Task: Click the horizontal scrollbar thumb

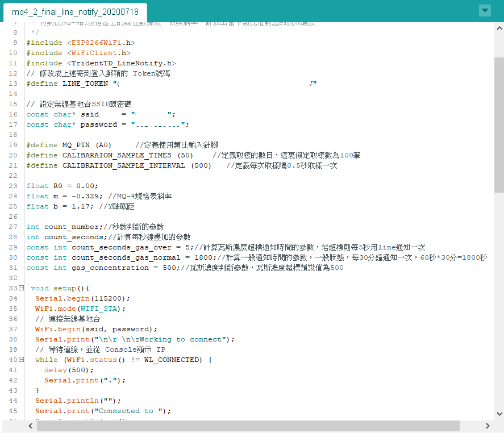Action: [248, 426]
